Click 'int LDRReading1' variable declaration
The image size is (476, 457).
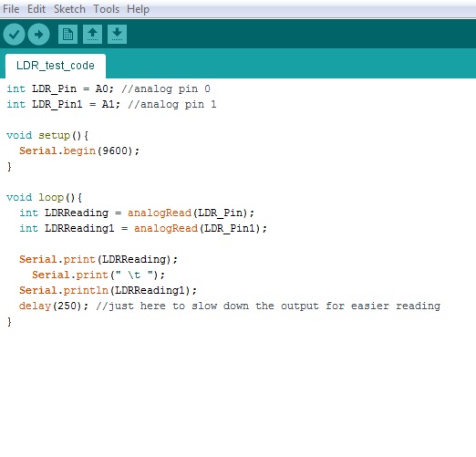coord(67,228)
